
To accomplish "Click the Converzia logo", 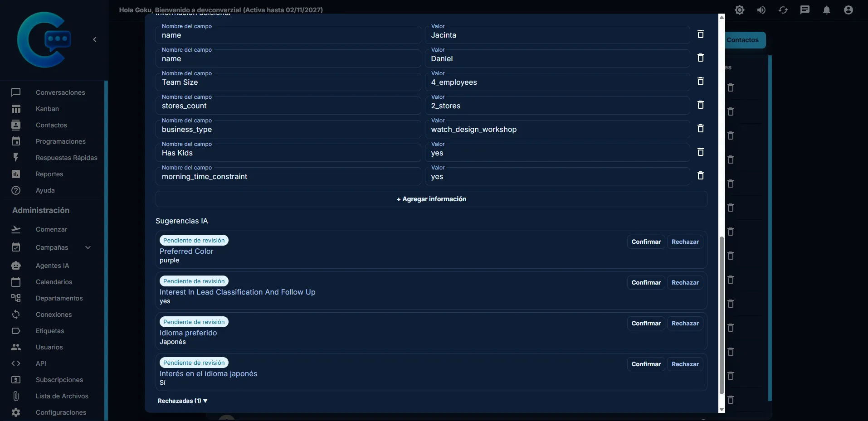I will point(44,39).
